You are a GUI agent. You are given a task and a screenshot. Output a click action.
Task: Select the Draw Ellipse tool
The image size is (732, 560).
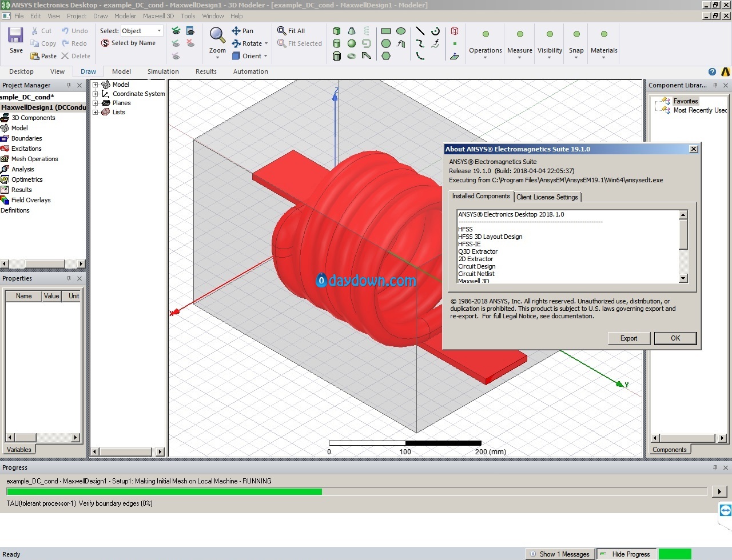401,31
